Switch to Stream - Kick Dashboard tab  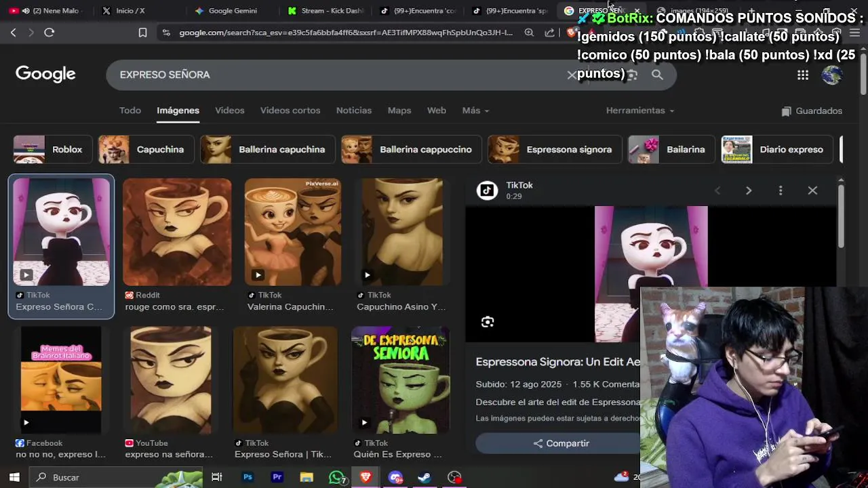pos(325,11)
